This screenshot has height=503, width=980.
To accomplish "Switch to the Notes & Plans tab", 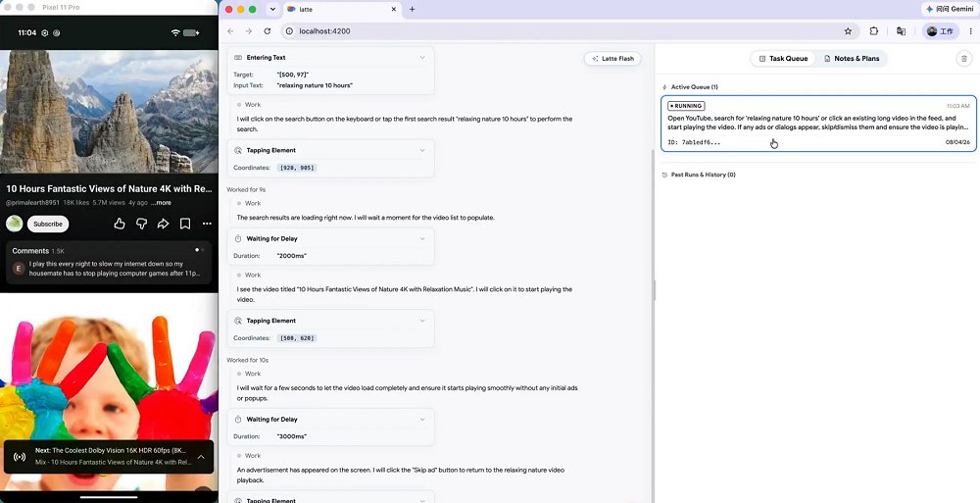I will coord(852,59).
